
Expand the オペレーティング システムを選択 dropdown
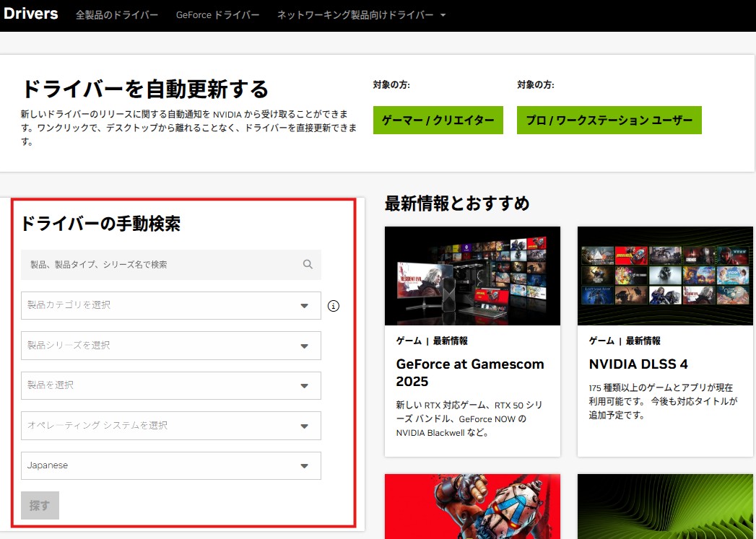(170, 426)
